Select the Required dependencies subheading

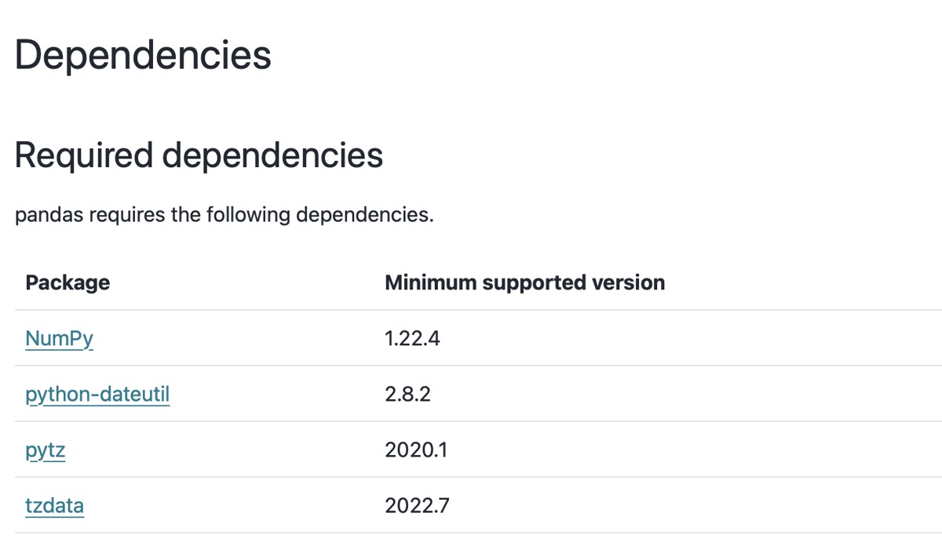pos(199,155)
